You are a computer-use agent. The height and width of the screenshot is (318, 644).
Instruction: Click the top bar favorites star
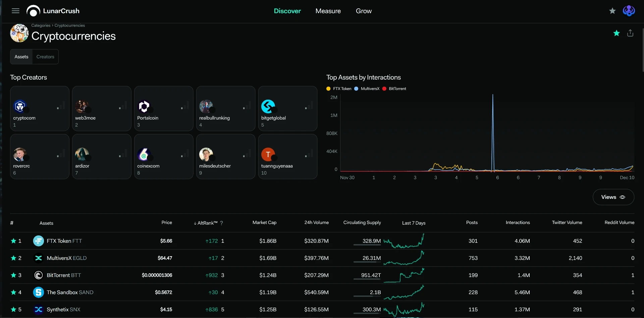coord(612,11)
